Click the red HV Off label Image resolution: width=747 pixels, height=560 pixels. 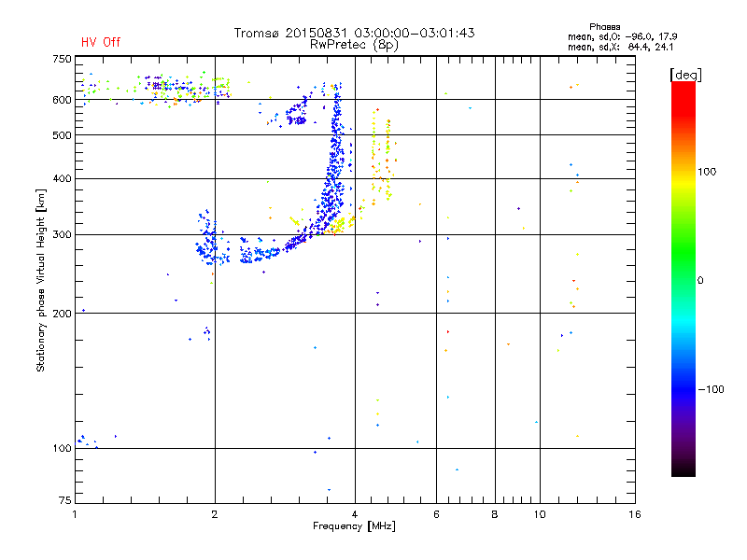[101, 42]
